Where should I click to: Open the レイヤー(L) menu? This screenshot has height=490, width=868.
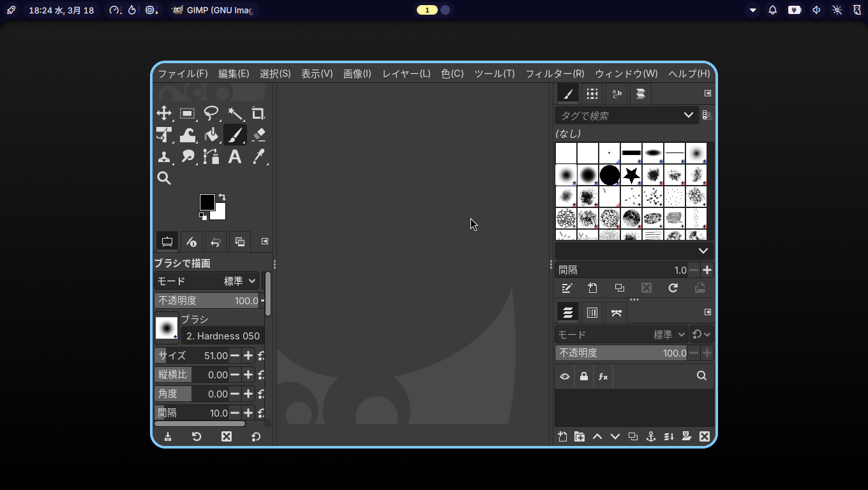coord(406,73)
